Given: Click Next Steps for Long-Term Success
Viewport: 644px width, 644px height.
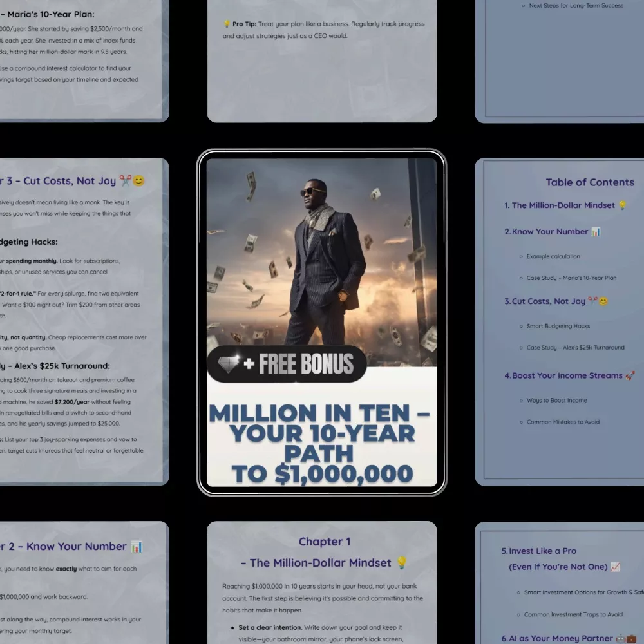Looking at the screenshot, I should (x=576, y=6).
